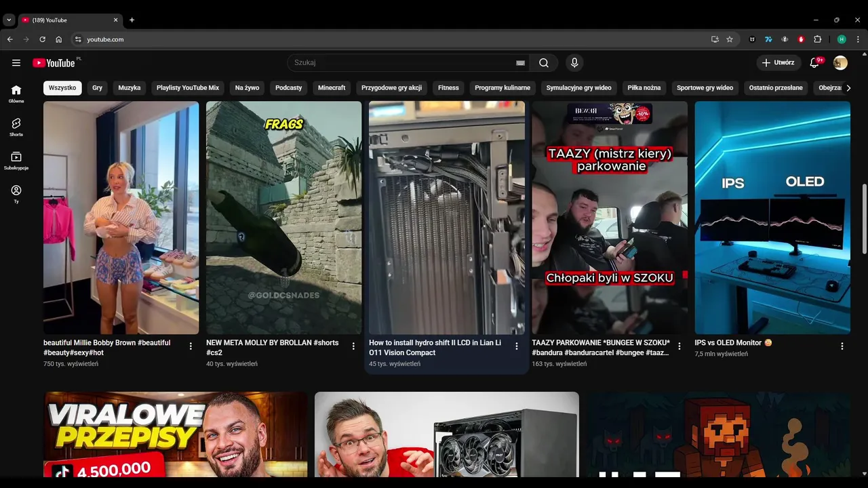Click the YouTube logo
This screenshot has width=868, height=488.
[x=54, y=63]
